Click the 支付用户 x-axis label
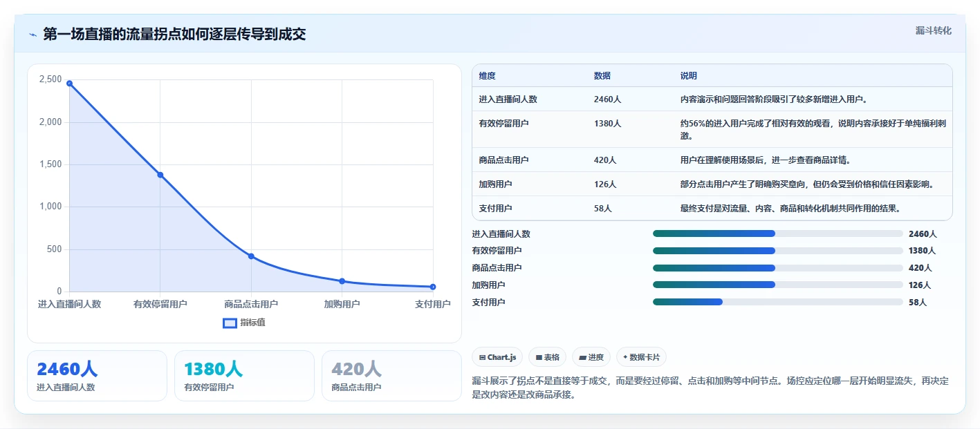 click(x=433, y=304)
